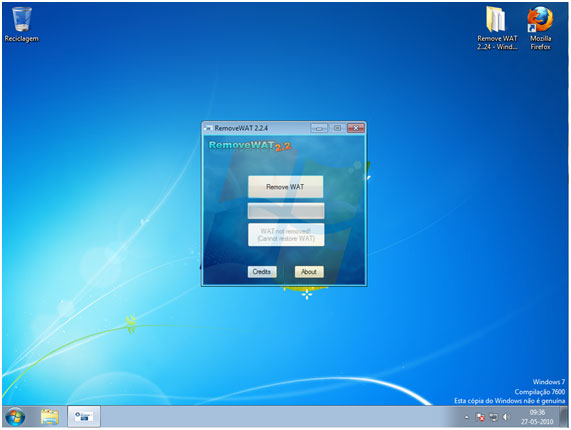The height and width of the screenshot is (430, 571).
Task: Click the progress bar under Remove WAT
Action: click(286, 211)
